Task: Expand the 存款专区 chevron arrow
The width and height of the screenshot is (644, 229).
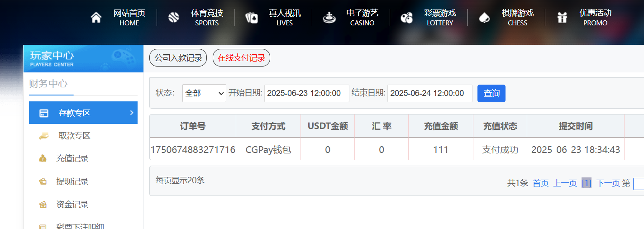Action: 132,113
